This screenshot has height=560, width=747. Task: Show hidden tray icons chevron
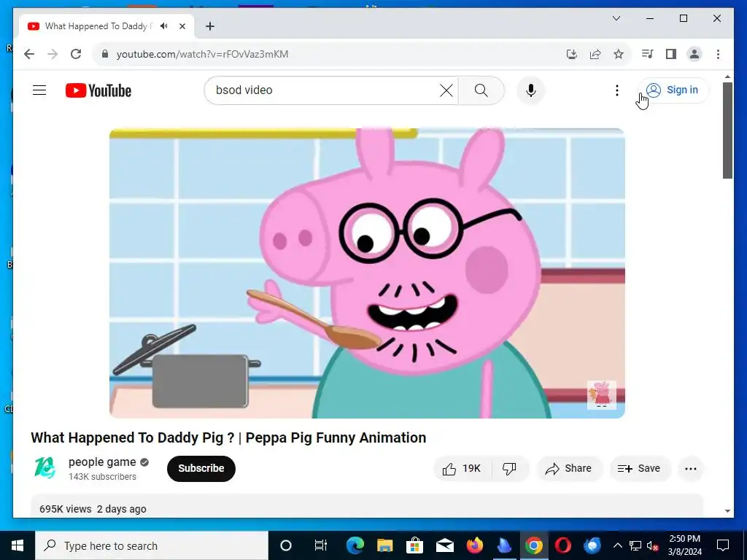[x=617, y=545]
